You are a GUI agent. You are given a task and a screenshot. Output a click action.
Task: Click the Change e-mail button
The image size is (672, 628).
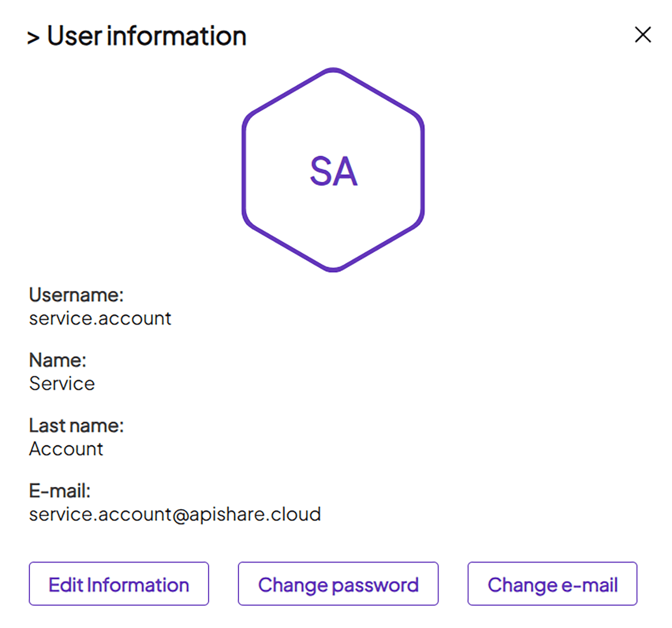coord(553,584)
